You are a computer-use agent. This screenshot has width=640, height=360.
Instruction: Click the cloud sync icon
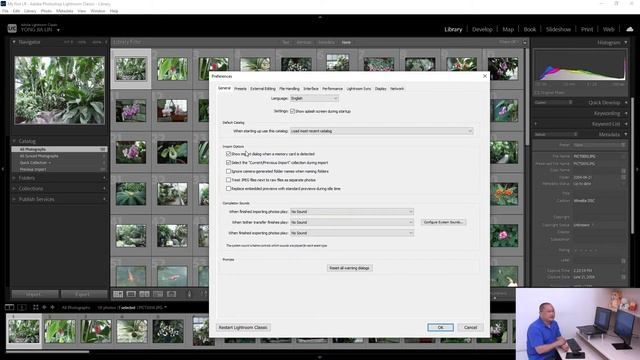click(x=630, y=29)
